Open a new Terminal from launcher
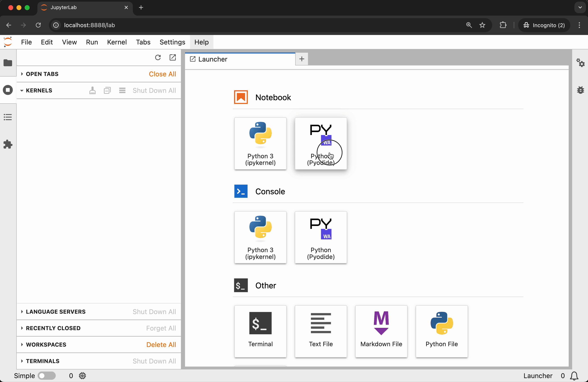Viewport: 588px width, 382px height. [x=260, y=331]
